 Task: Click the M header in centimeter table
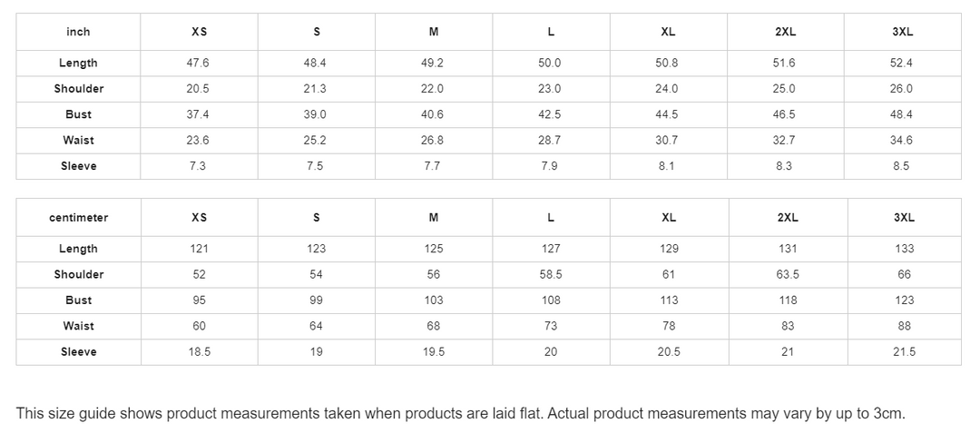coord(434,218)
